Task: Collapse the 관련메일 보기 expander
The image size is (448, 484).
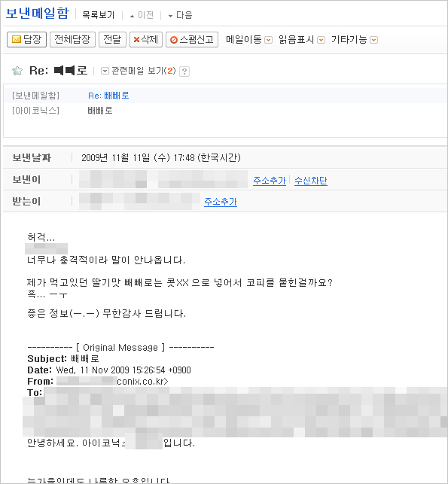Action: pos(105,71)
